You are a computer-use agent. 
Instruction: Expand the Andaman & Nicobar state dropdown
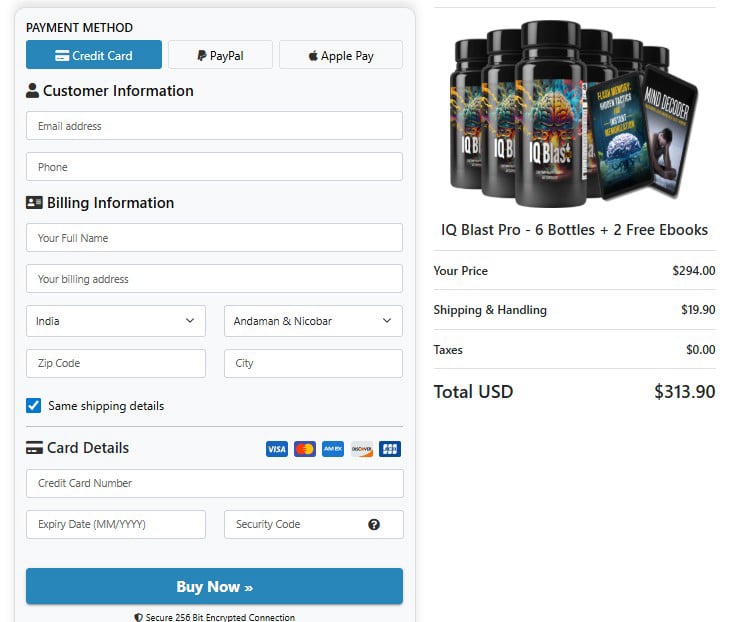313,321
